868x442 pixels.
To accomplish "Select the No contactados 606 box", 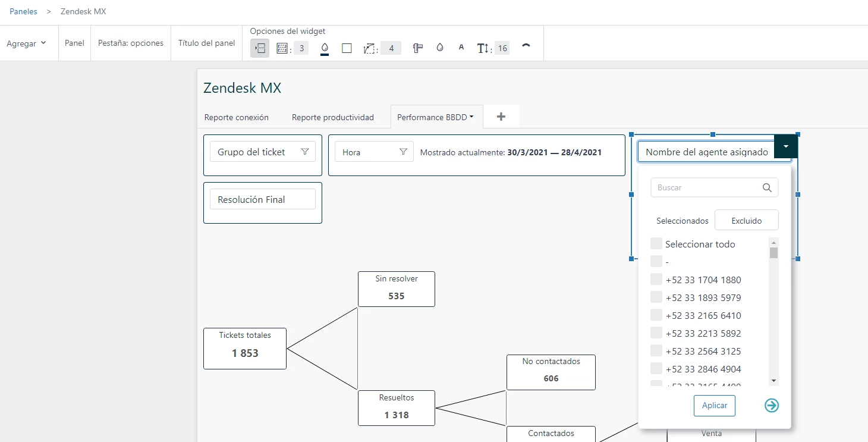I will click(x=551, y=372).
